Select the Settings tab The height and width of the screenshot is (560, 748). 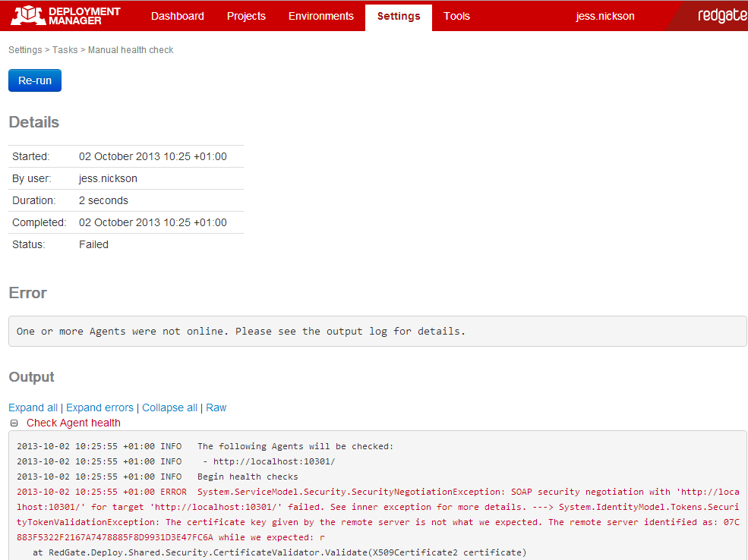pyautogui.click(x=398, y=16)
